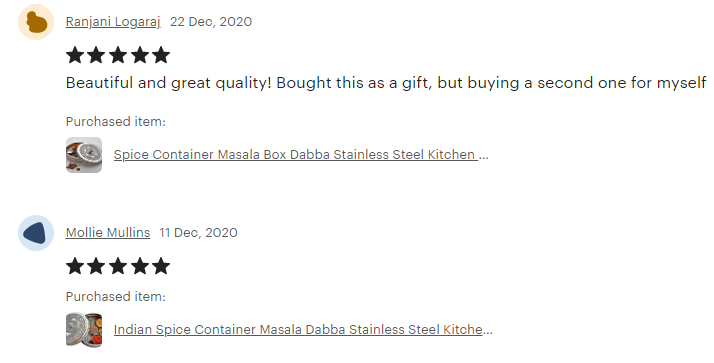This screenshot has width=714, height=363.
Task: Click the first star in Ranjani Logaraj's rating
Action: (x=75, y=55)
